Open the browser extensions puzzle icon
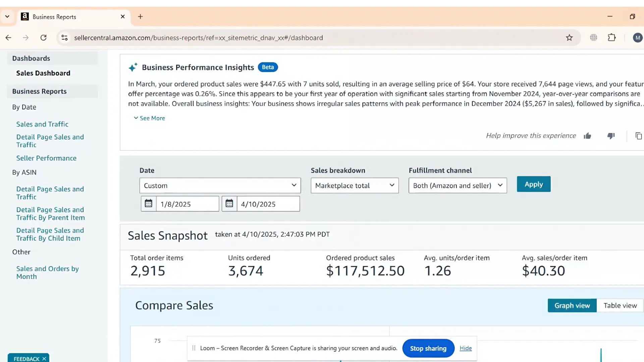This screenshot has height=362, width=644. (612, 38)
